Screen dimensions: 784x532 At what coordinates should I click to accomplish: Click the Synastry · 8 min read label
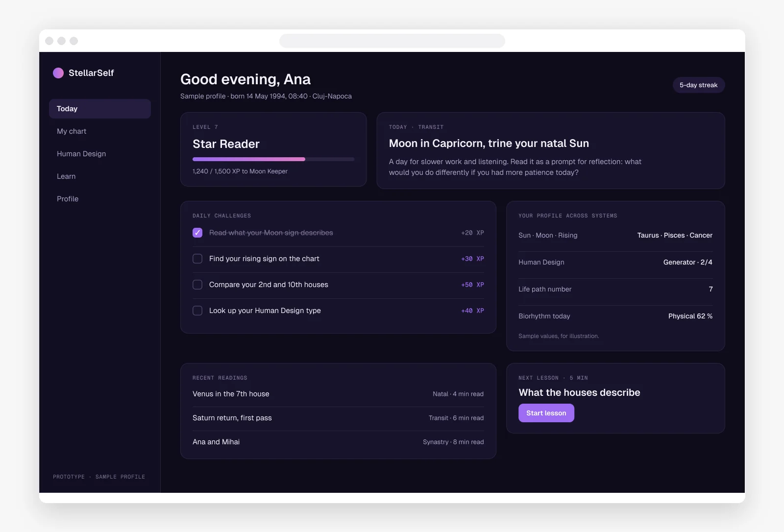[453, 442]
